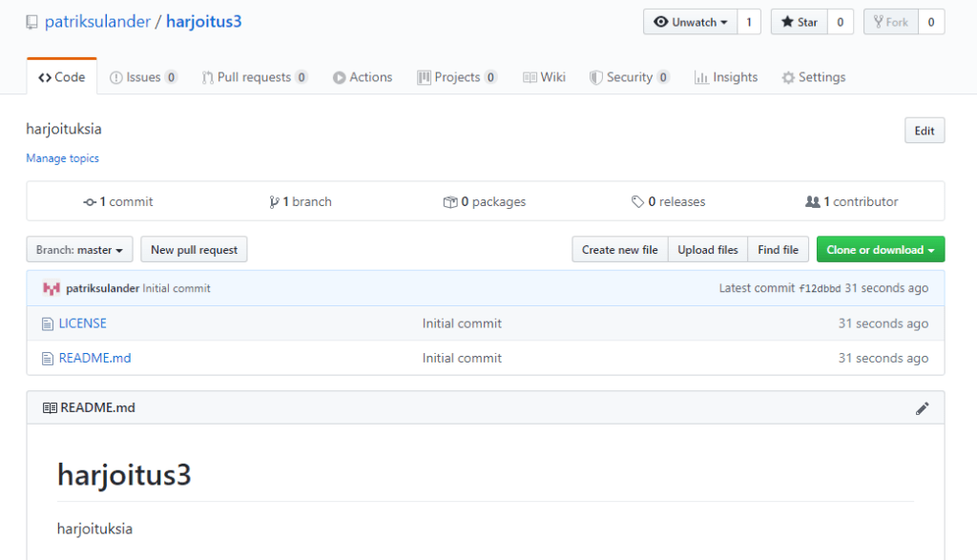This screenshot has width=977, height=560.
Task: Expand the Clone or download menu
Action: pyautogui.click(x=880, y=250)
